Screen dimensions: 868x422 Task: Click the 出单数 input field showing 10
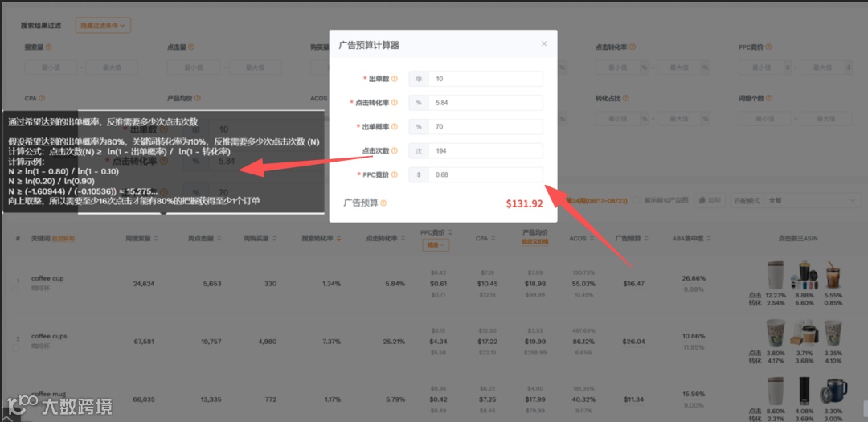(x=485, y=79)
